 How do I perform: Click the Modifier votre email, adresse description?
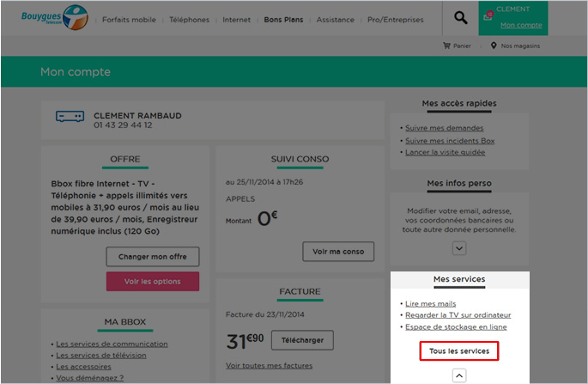[x=459, y=220]
